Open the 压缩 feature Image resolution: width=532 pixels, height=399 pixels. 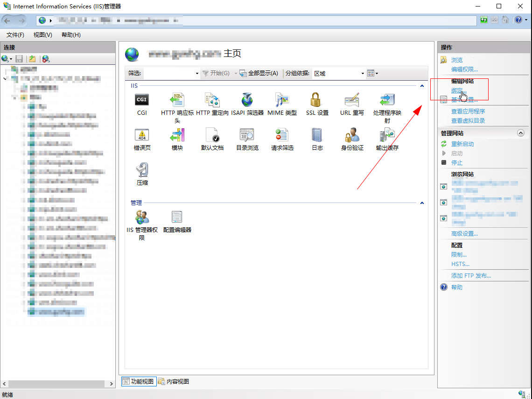click(x=142, y=175)
